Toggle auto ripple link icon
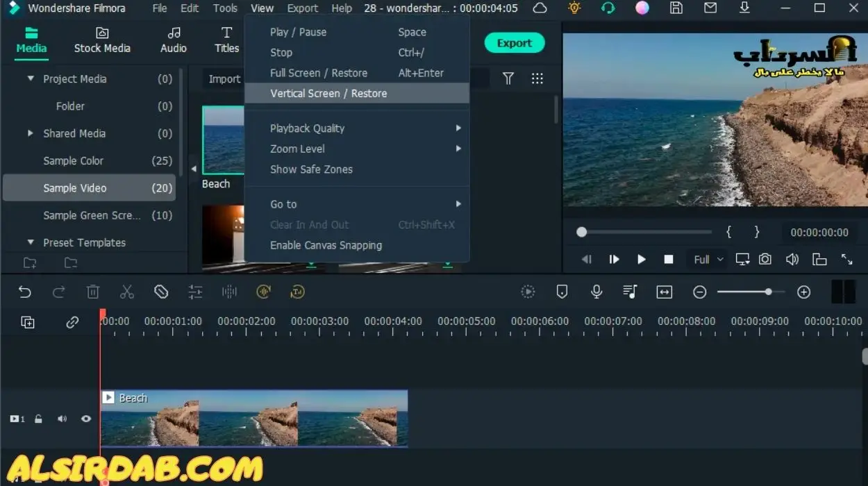 72,322
